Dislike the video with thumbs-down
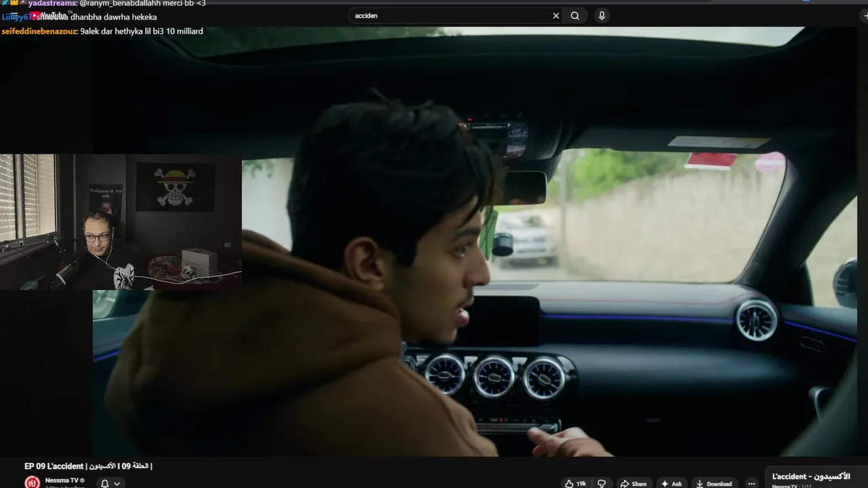 (x=601, y=483)
